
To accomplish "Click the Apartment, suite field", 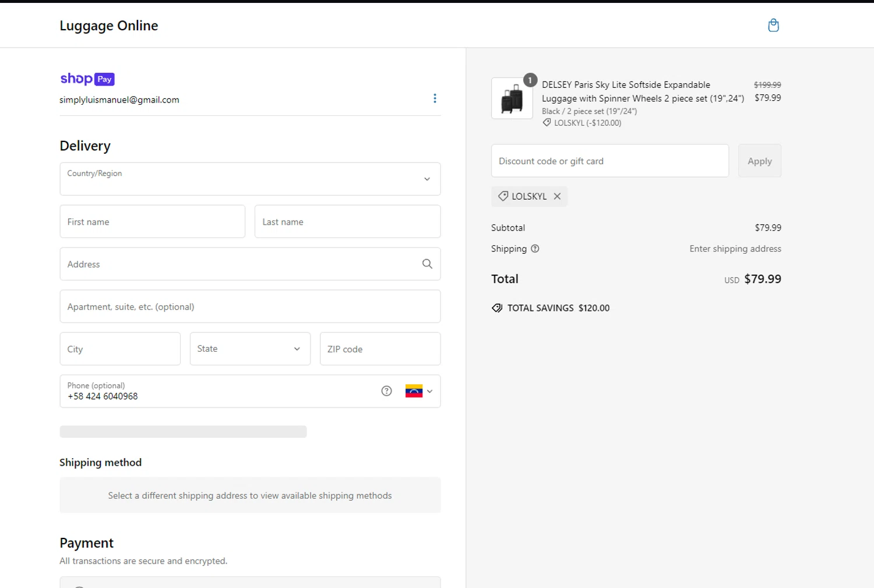I will [250, 306].
